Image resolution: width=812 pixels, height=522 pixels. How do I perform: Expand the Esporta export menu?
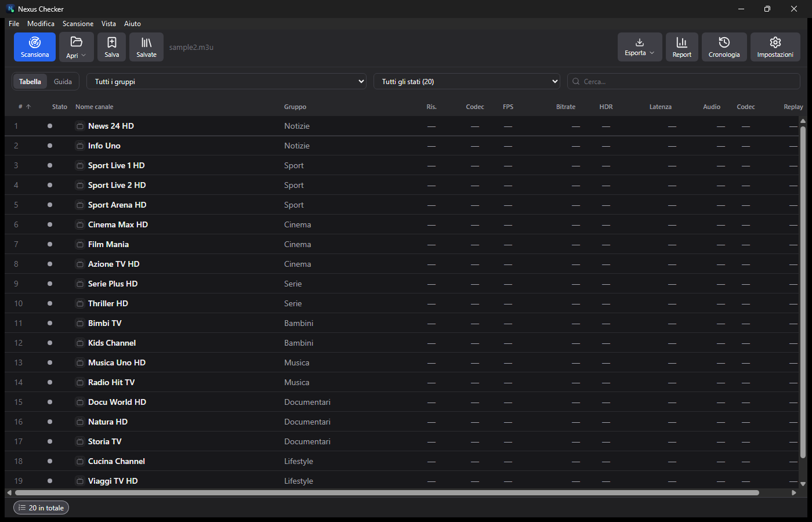click(x=640, y=47)
